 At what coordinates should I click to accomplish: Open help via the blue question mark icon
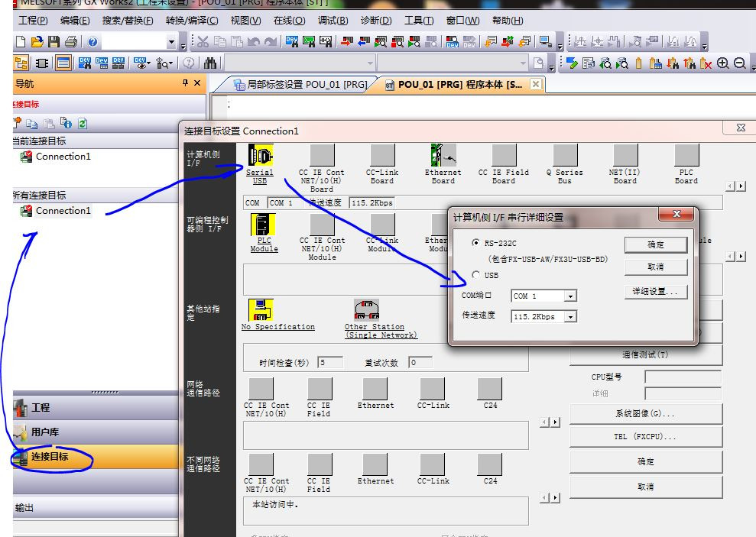pos(92,42)
